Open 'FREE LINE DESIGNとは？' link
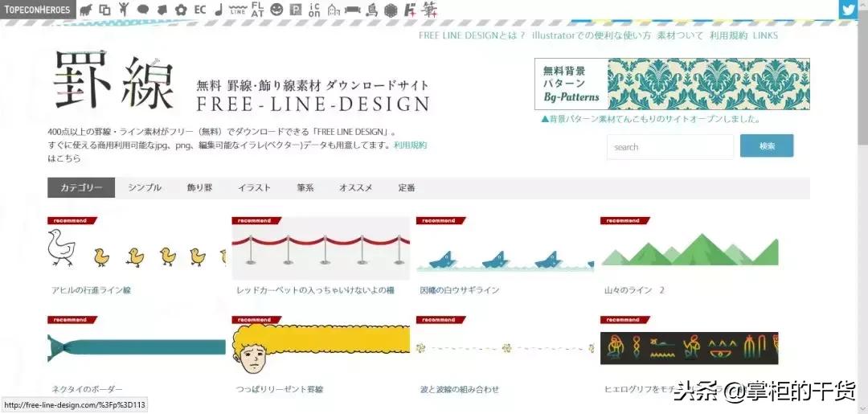 point(472,35)
